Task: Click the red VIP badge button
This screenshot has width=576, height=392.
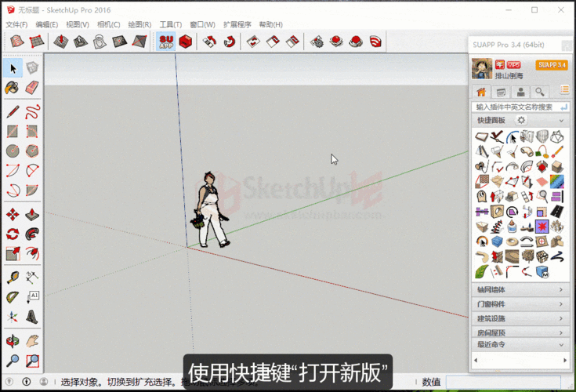Action: click(x=514, y=64)
